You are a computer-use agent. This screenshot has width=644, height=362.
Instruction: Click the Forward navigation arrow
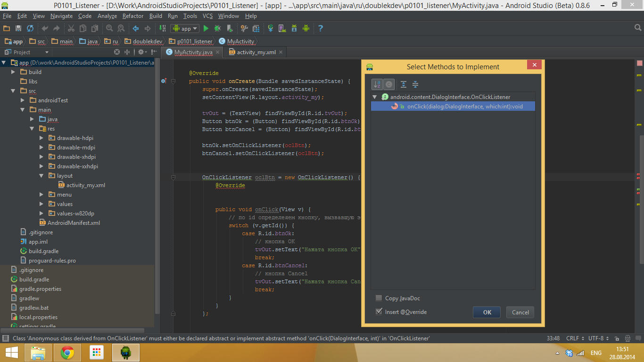click(x=147, y=28)
